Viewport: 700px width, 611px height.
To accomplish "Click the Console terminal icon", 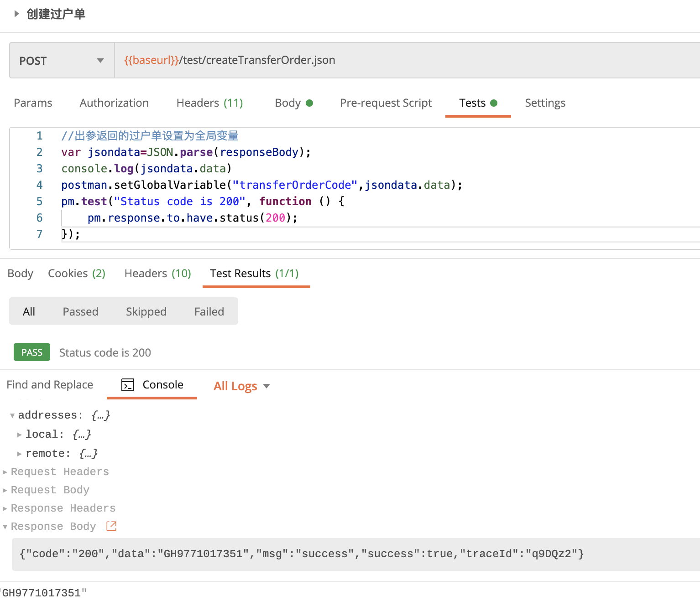I will (x=128, y=385).
